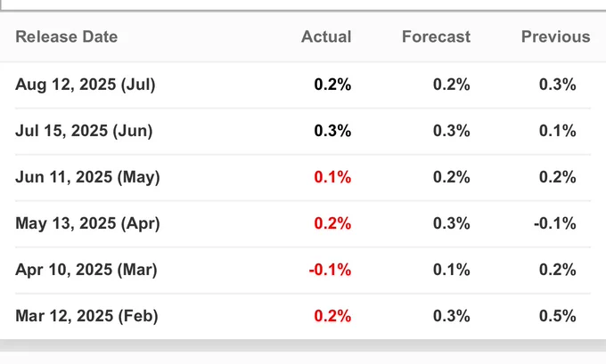Select the -0.1% previous value in the April row
The height and width of the screenshot is (364, 606).
click(554, 223)
